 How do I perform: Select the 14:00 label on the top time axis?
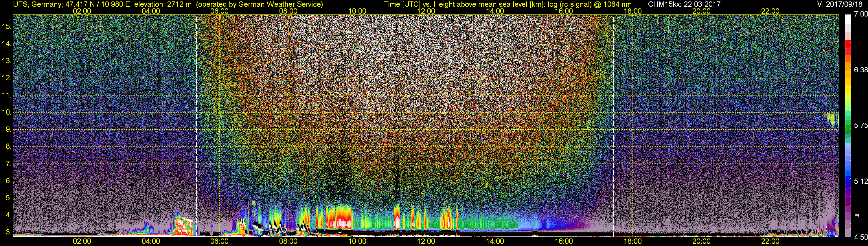click(x=495, y=11)
